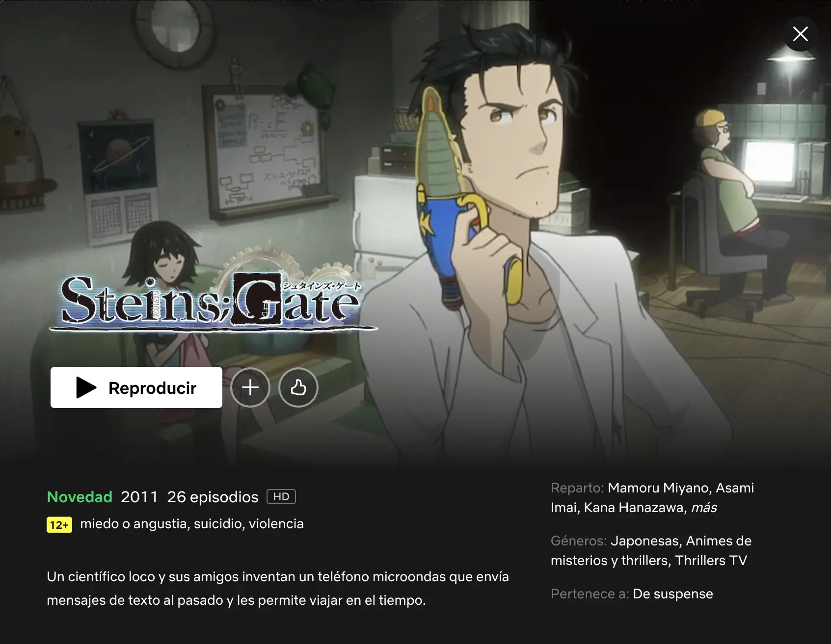Click the synopsis text about the científico loco
The height and width of the screenshot is (644, 831).
pos(278,588)
